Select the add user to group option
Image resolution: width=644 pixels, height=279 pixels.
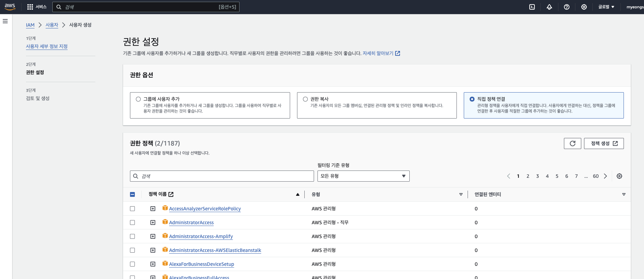click(138, 99)
